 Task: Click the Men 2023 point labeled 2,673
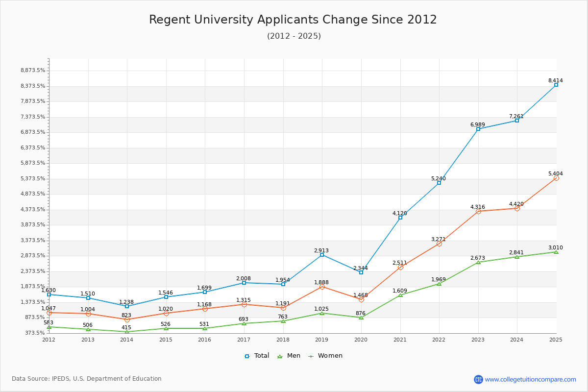coord(478,262)
